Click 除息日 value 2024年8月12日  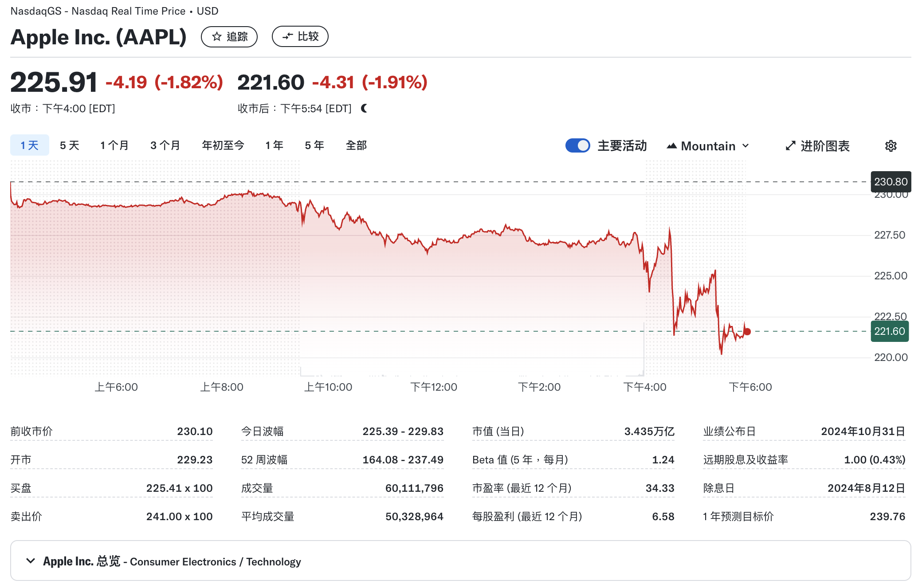point(867,488)
